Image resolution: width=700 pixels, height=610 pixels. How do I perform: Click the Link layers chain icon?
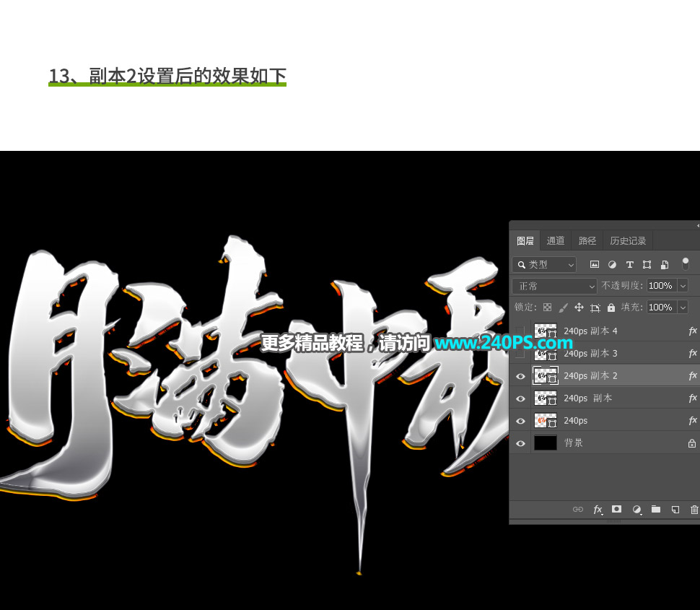[577, 510]
